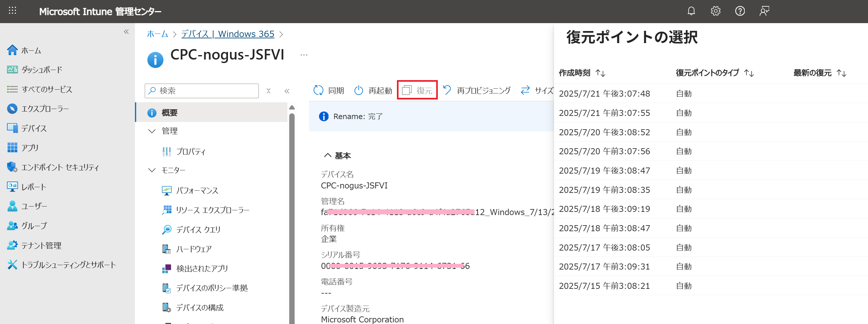Image resolution: width=868 pixels, height=324 pixels.
Task: Click the 再起動 restart button
Action: pyautogui.click(x=373, y=90)
